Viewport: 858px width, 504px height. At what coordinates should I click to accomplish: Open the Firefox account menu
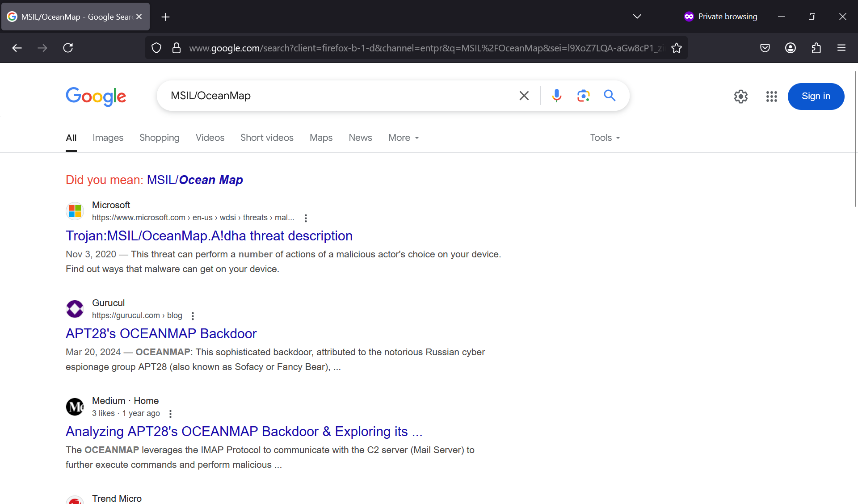click(x=791, y=48)
